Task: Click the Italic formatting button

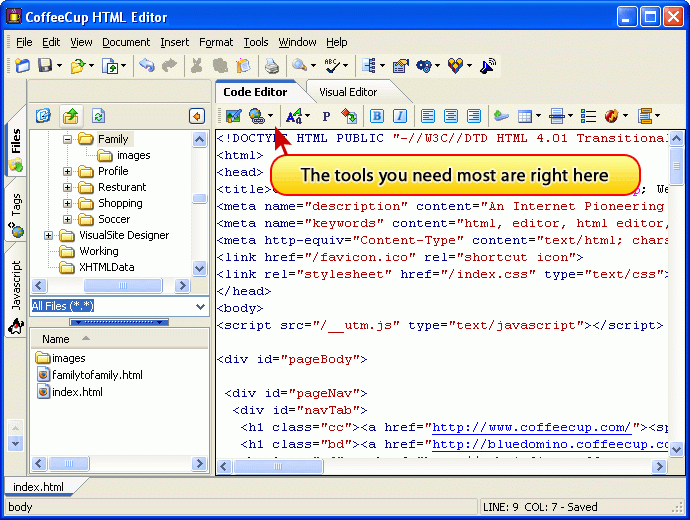Action: tap(400, 117)
